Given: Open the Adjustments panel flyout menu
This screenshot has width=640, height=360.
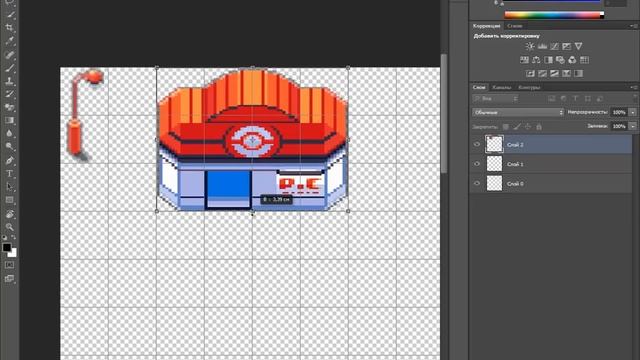Looking at the screenshot, I should pyautogui.click(x=633, y=26).
